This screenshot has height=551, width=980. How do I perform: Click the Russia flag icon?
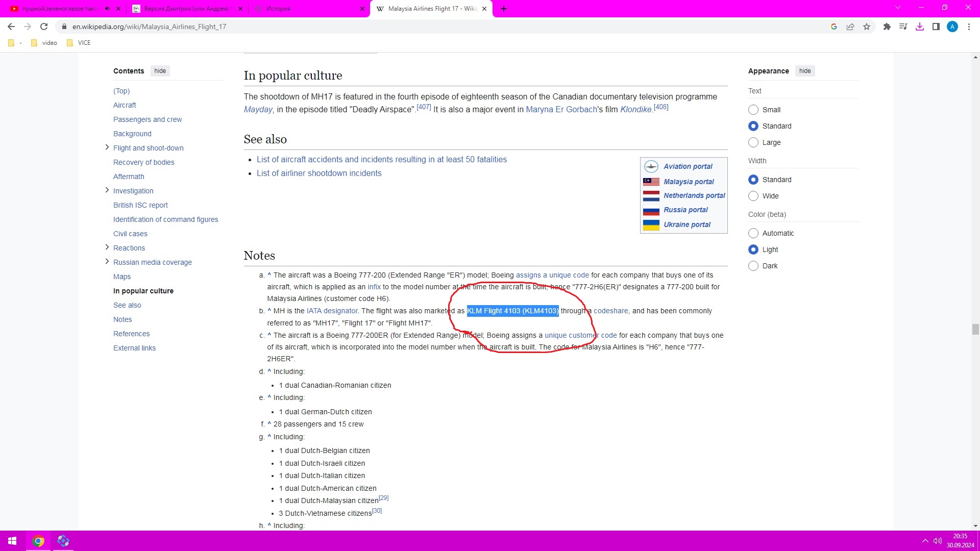(651, 210)
